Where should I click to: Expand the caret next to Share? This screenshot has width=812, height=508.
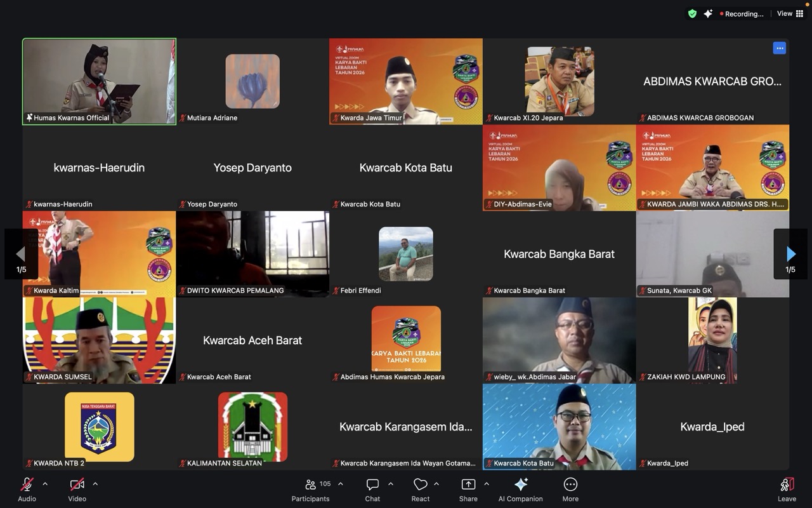click(487, 484)
